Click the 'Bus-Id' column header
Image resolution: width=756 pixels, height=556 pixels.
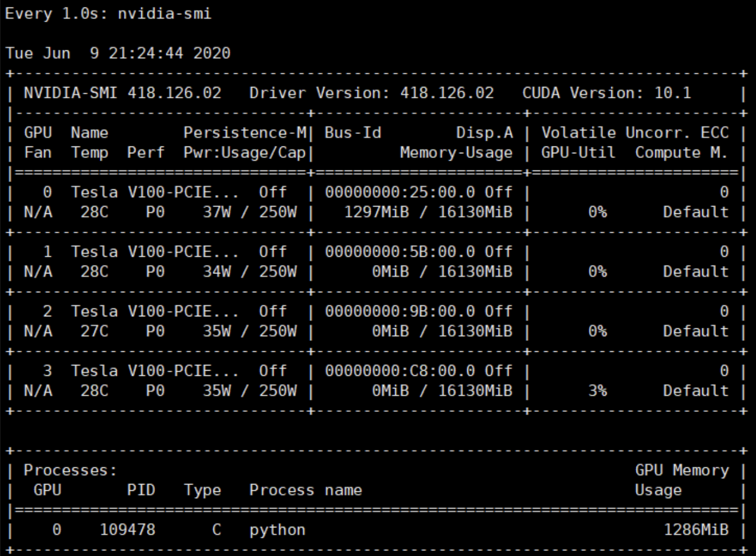(x=353, y=133)
